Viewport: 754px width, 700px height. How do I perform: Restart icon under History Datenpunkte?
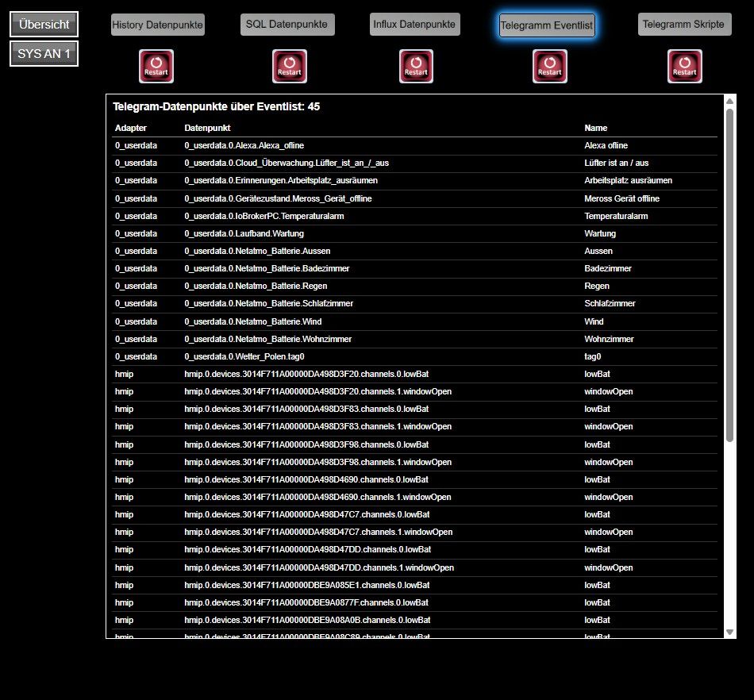(156, 67)
